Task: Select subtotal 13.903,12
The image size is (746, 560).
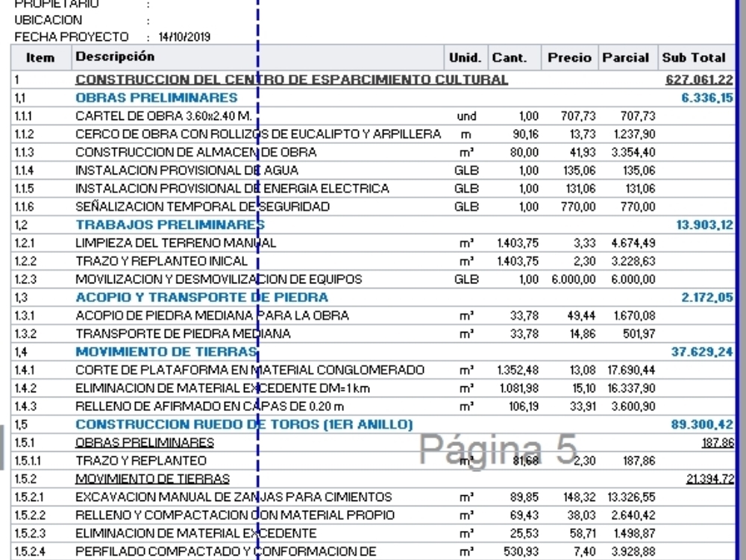Action: [x=705, y=224]
